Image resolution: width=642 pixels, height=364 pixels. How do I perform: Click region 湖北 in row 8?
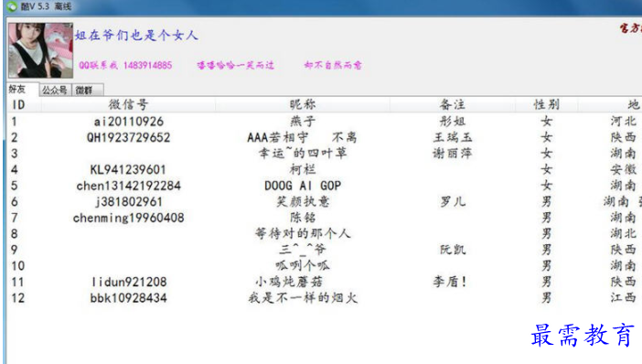click(624, 233)
